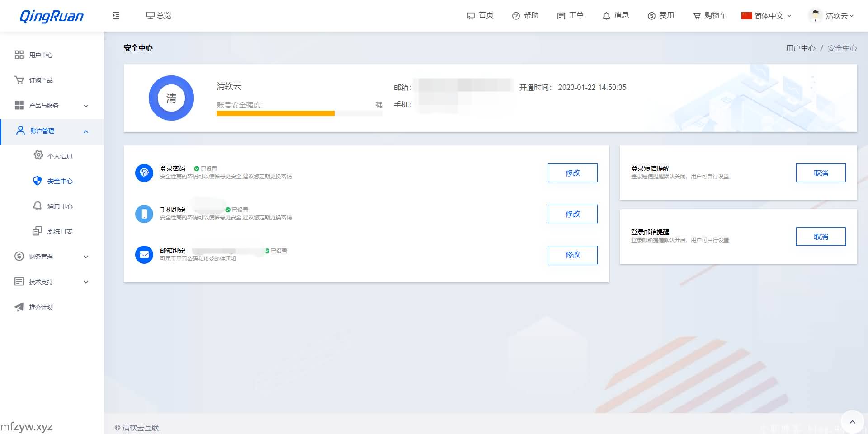The width and height of the screenshot is (868, 434).
Task: Expand the 财务管理 sidebar menu
Action: 52,257
